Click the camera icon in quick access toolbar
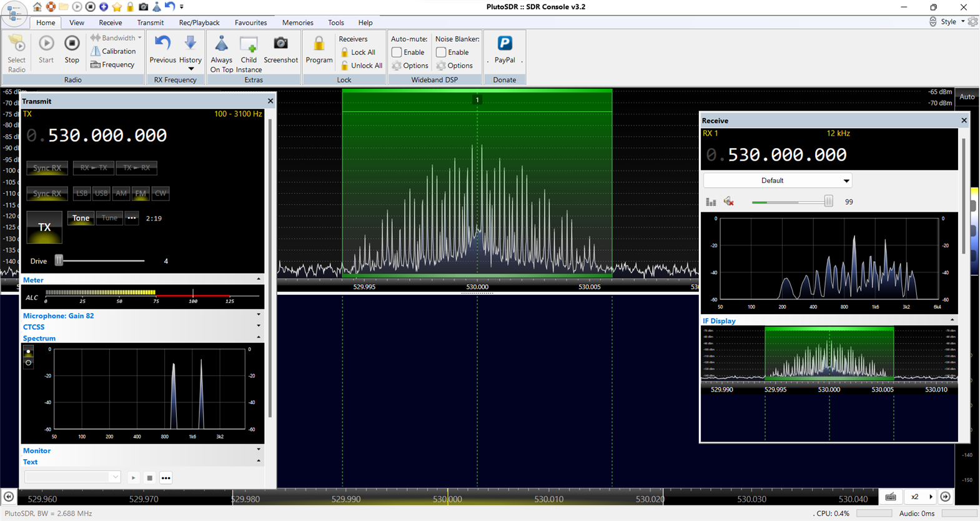The width and height of the screenshot is (980, 521). click(143, 7)
